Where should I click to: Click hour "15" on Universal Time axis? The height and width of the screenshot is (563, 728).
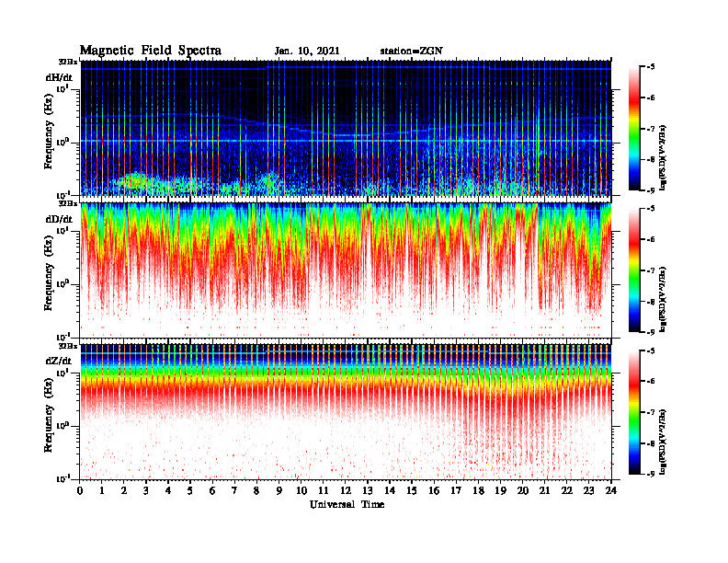pos(412,490)
